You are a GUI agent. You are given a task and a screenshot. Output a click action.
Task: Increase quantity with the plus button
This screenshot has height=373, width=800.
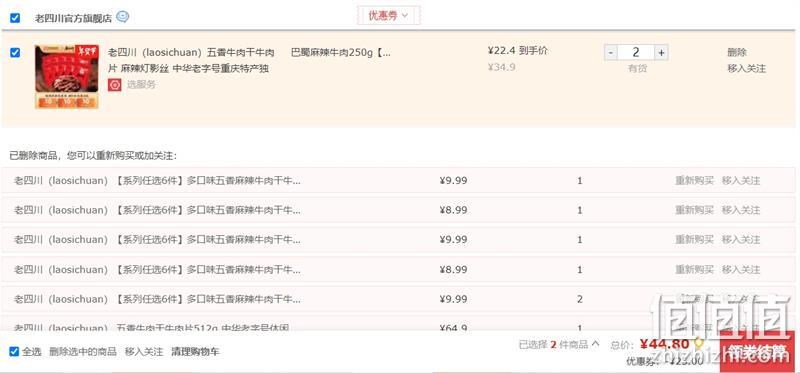tap(661, 53)
